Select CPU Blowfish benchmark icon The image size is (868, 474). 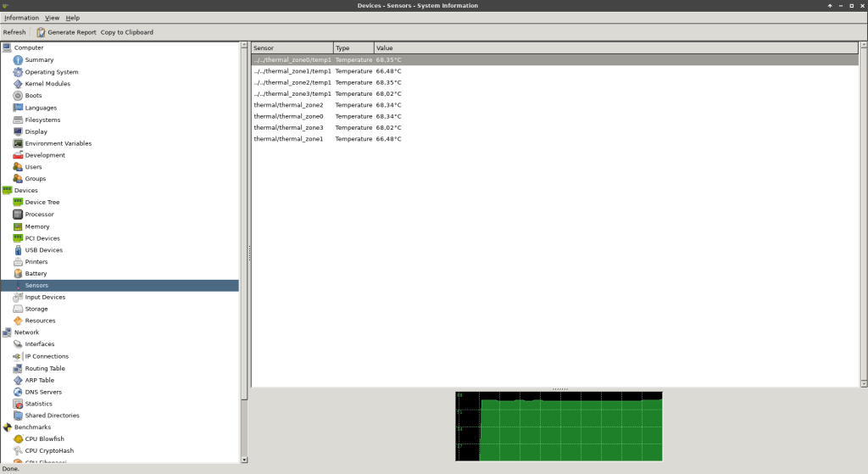pos(18,439)
